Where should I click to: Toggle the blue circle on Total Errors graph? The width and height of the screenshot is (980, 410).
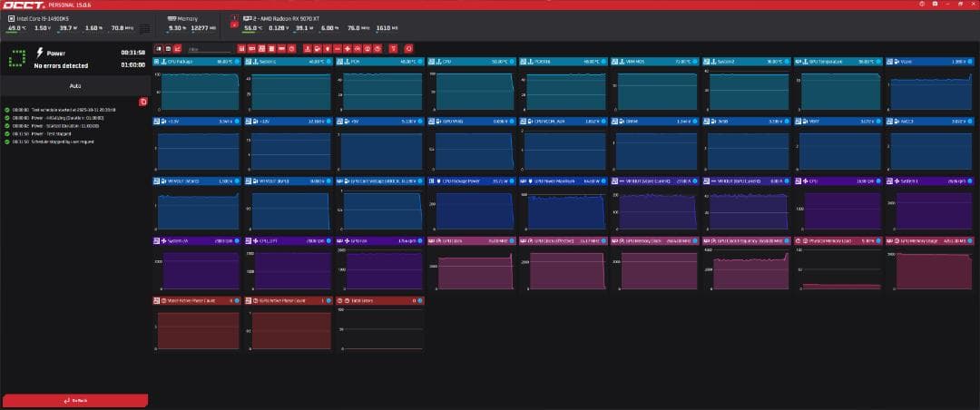coord(420,299)
